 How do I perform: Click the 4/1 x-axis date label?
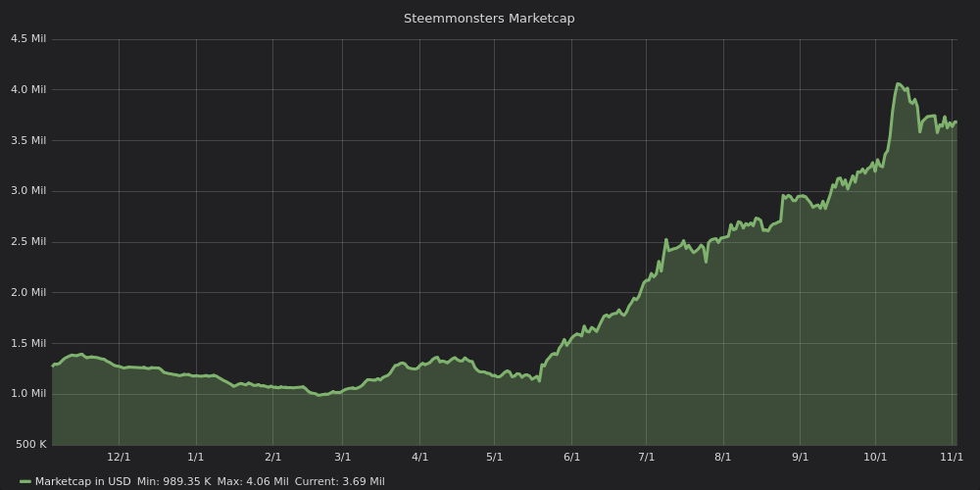click(420, 457)
